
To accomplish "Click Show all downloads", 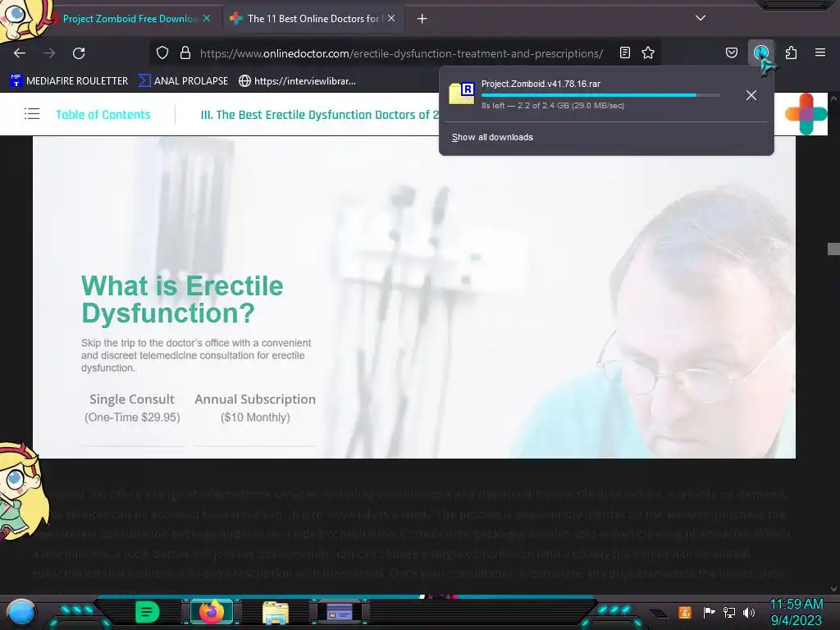I will [x=492, y=137].
